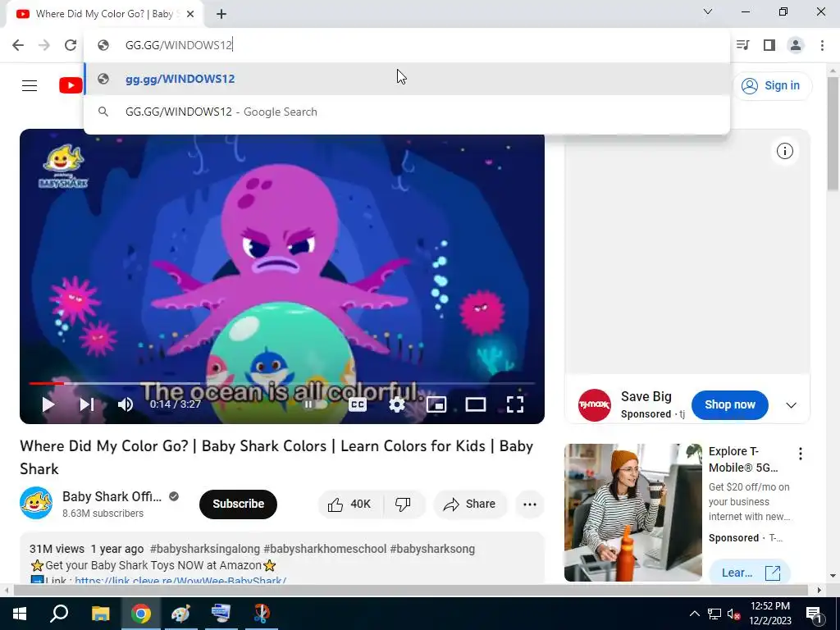This screenshot has width=840, height=630.
Task: Choose GG.GG/WINDOWS12 Google Search suggestion
Action: (x=407, y=112)
